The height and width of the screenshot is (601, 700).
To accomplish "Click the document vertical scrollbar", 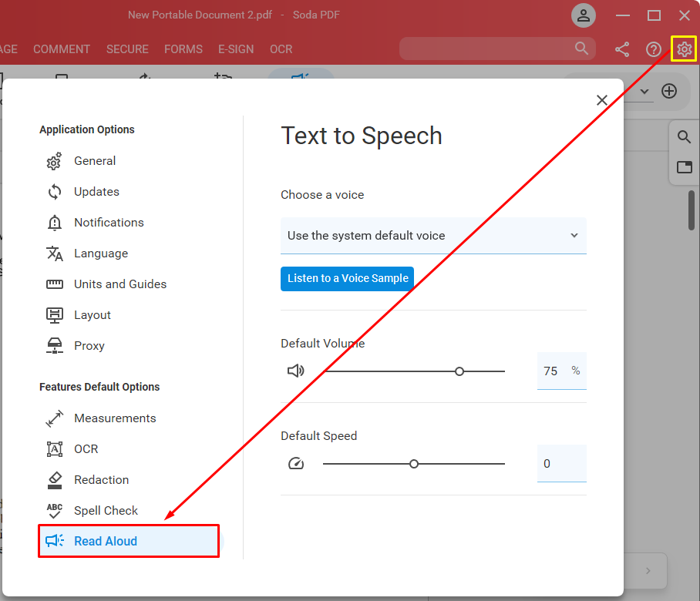I will [691, 210].
